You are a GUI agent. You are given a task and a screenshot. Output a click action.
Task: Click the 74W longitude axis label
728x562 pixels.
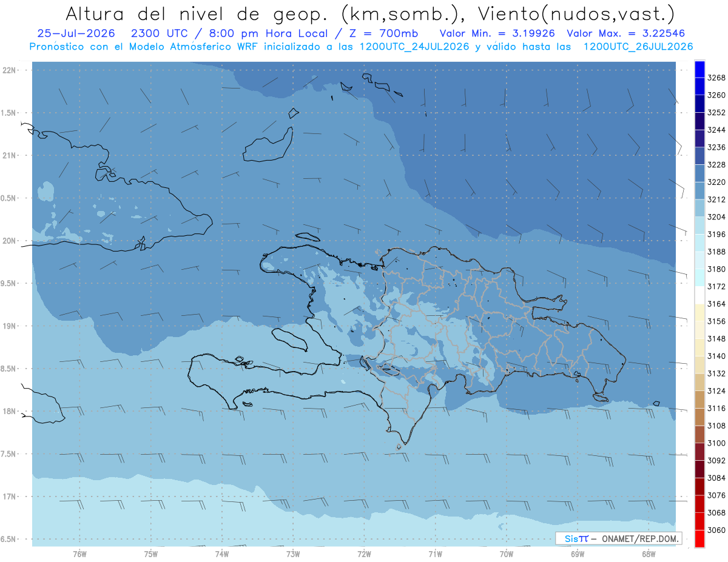tap(222, 554)
